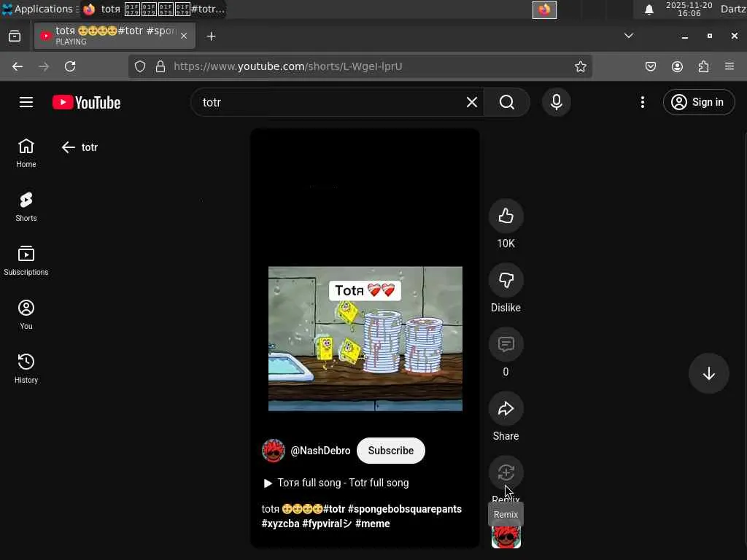Open the Firefox application hamburger menu
Screen dimensions: 747x560
(x=729, y=66)
